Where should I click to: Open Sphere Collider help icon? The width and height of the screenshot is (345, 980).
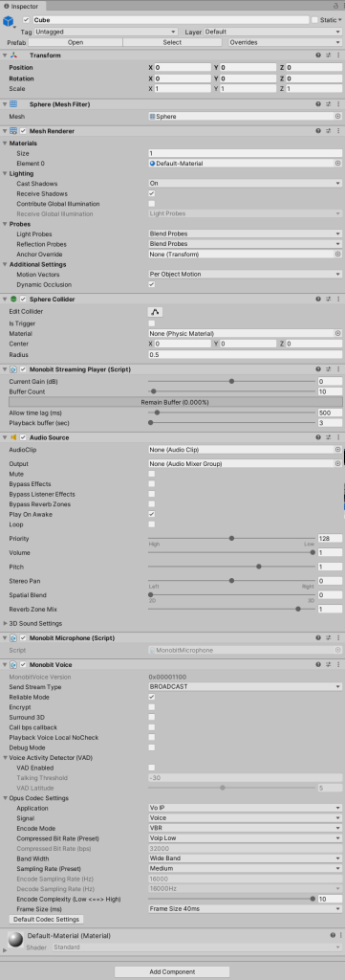click(x=318, y=299)
